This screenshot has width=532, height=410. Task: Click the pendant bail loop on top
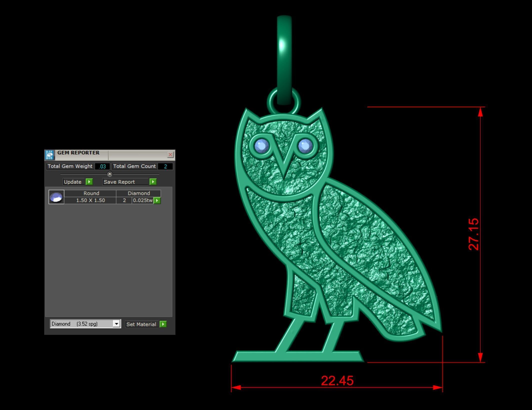[x=284, y=60]
